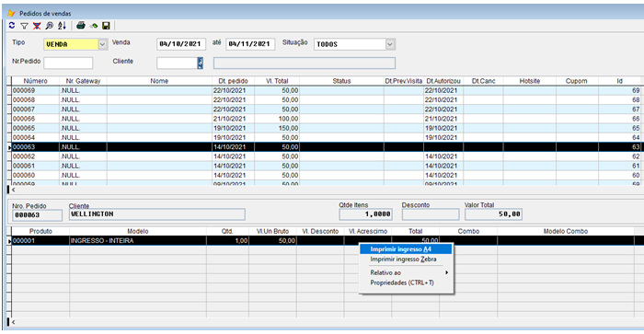Viewport: 644px width, 334px height.
Task: Open the filter funnel tool
Action: pos(24,26)
